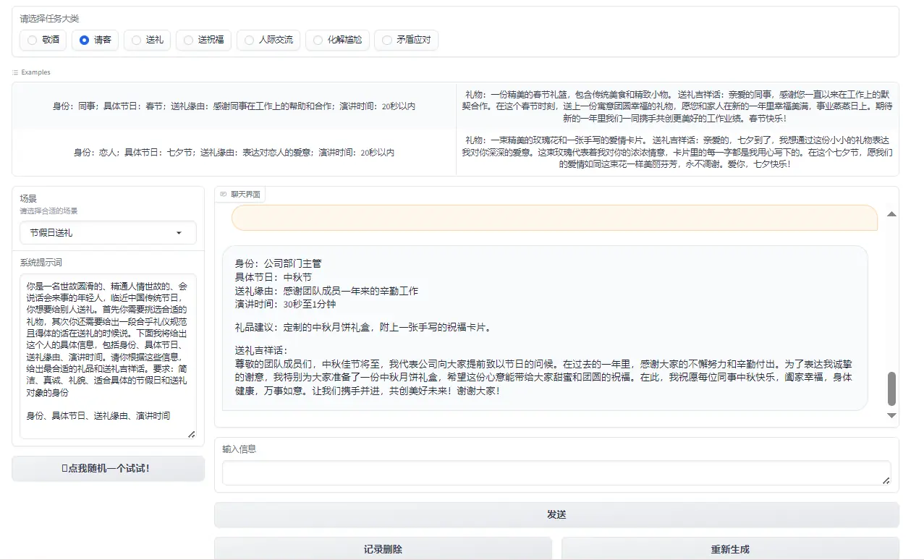Open the 节假日送礼 scene dropdown

(x=107, y=232)
